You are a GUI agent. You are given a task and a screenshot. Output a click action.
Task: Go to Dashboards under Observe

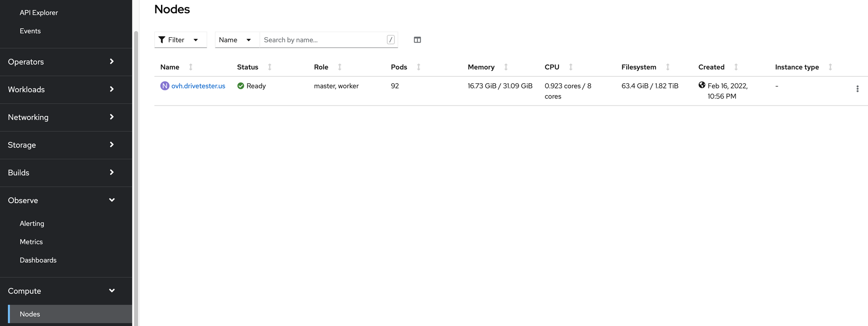38,260
